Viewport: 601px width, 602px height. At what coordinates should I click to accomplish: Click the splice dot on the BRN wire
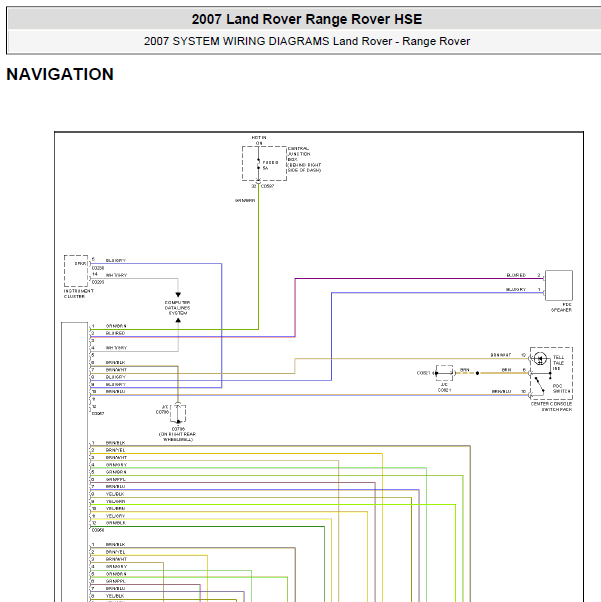point(477,373)
